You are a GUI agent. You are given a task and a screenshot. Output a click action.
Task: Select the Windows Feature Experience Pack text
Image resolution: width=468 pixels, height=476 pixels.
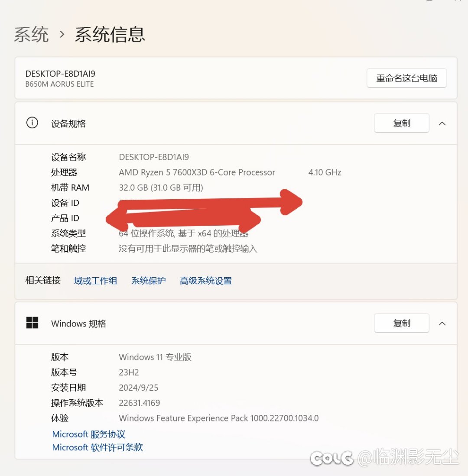point(219,418)
